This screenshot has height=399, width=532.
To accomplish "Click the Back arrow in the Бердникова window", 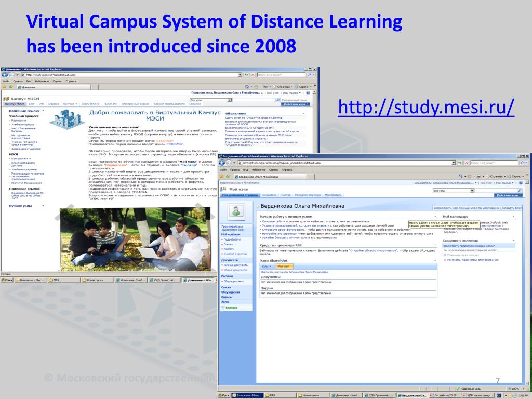I will pos(222,163).
